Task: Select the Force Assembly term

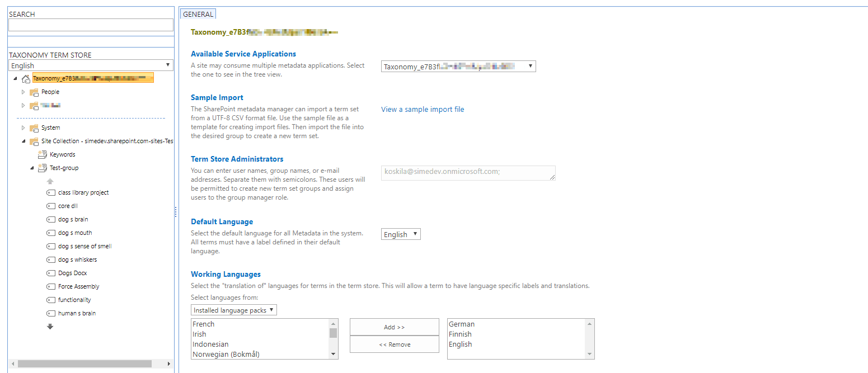Action: (78, 286)
